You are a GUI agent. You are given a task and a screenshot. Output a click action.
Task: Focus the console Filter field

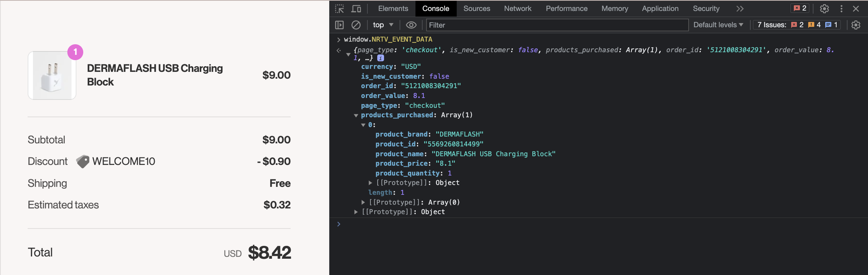tap(556, 25)
